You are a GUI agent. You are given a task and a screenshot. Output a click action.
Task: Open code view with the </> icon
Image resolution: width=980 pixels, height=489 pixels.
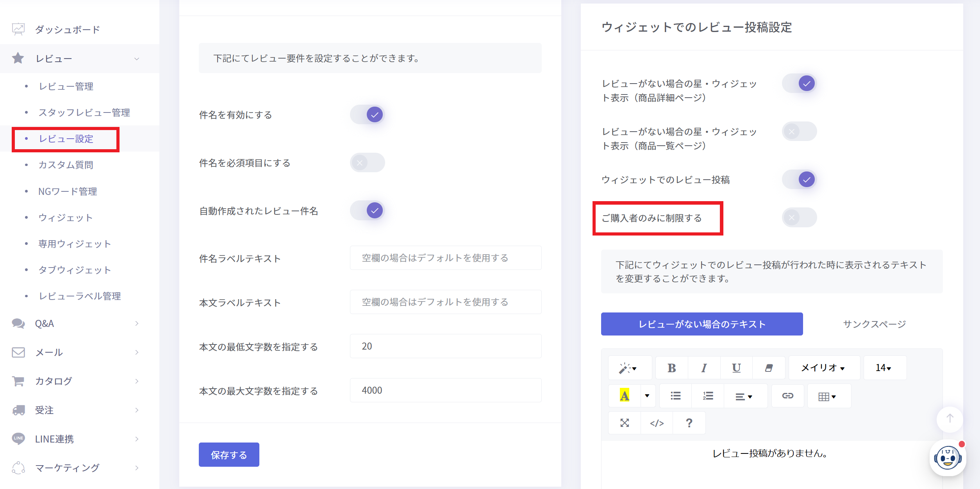pos(657,423)
